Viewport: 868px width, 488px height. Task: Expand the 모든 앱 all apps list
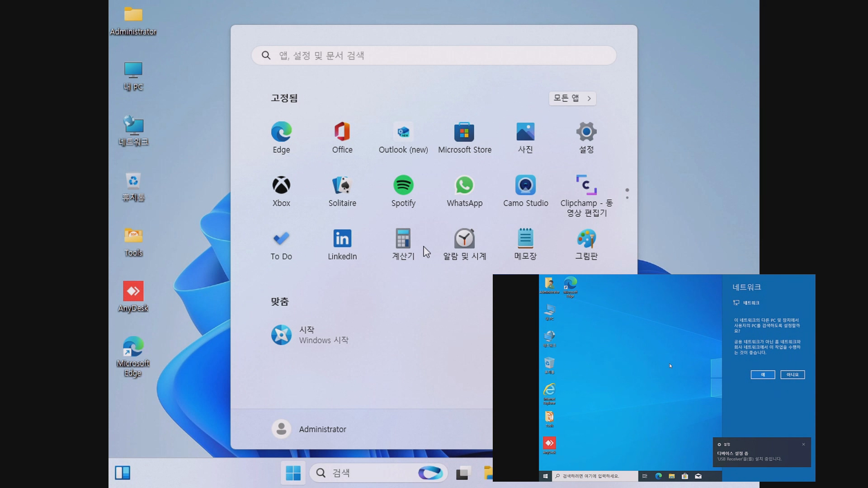(572, 98)
